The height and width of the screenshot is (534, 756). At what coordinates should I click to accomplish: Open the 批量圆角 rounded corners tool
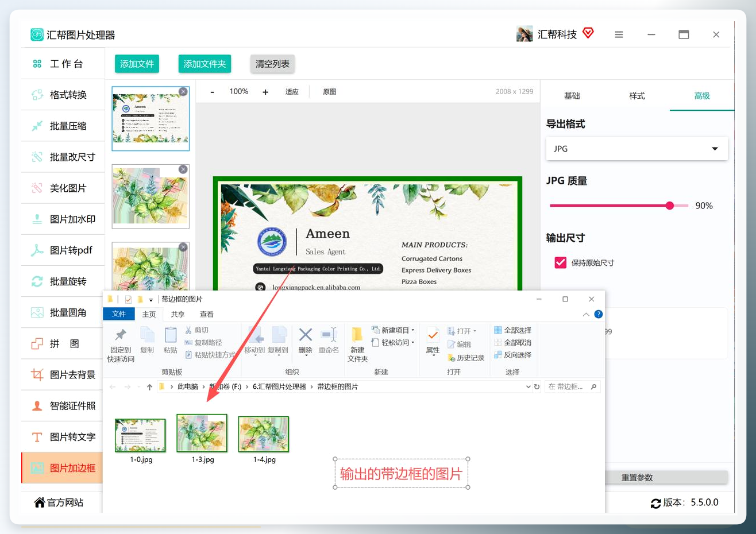(63, 312)
